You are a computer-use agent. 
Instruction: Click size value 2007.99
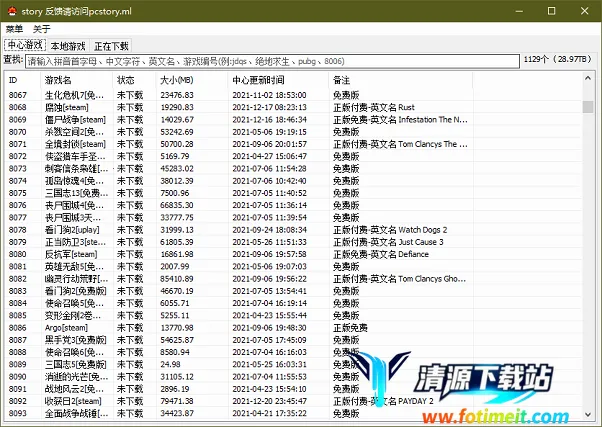tap(175, 267)
